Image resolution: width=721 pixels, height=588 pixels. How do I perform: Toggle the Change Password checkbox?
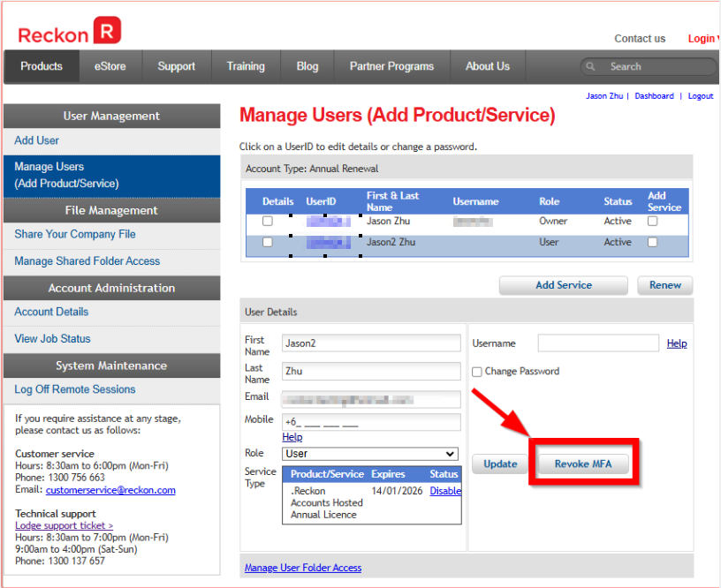point(477,372)
